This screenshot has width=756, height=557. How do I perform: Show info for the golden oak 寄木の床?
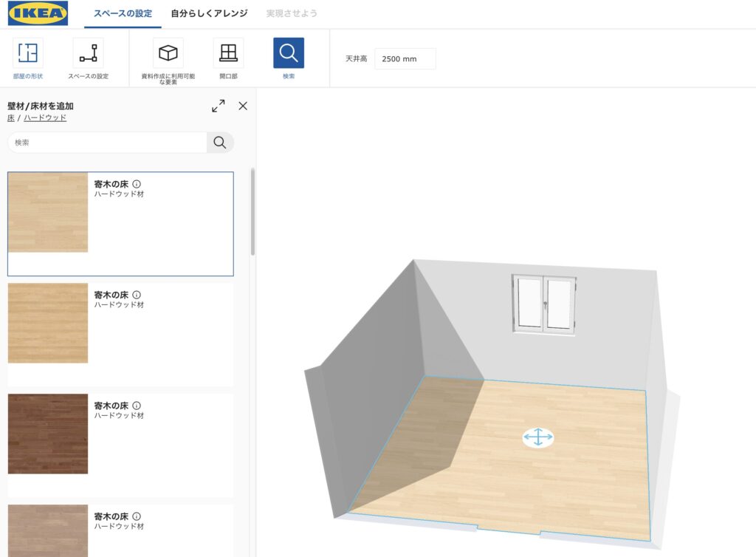click(x=137, y=295)
